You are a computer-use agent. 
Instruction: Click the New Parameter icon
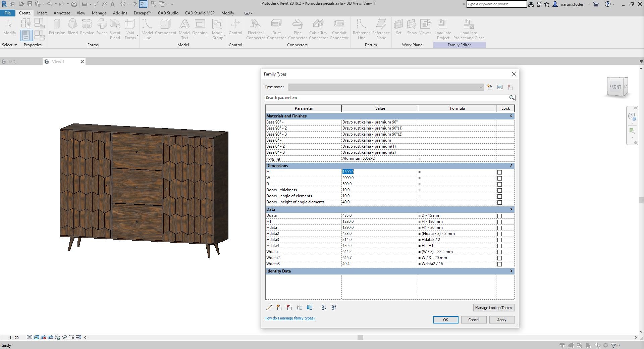pos(279,307)
